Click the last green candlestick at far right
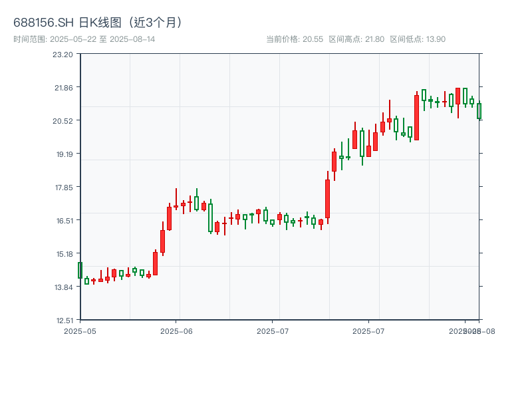Viewport: 532px width, 399px height. pyautogui.click(x=479, y=111)
